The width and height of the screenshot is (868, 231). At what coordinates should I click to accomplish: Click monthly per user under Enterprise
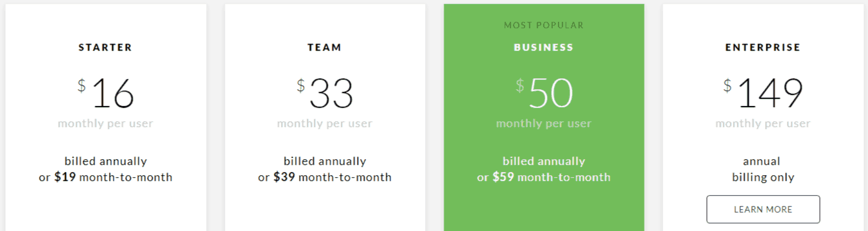click(x=763, y=123)
